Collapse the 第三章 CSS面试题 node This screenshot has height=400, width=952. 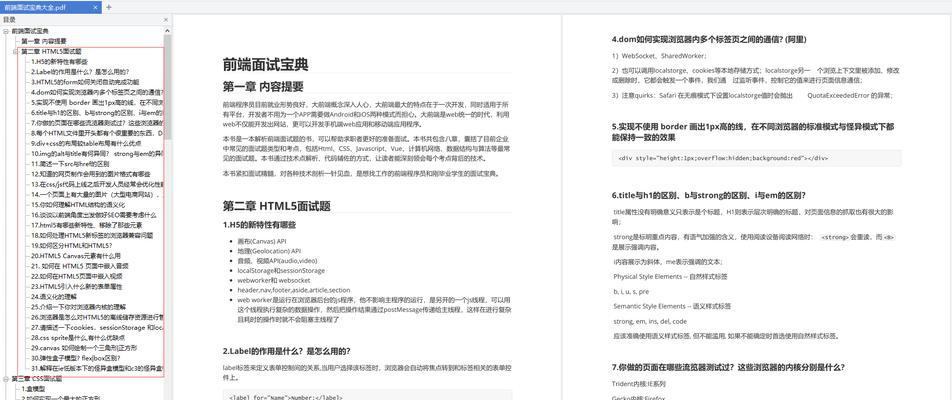(5, 379)
